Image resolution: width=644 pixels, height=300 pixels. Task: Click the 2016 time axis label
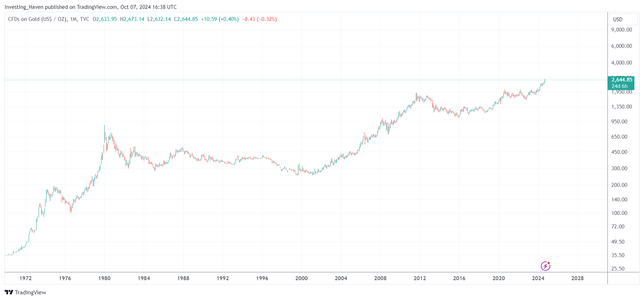[x=459, y=278]
